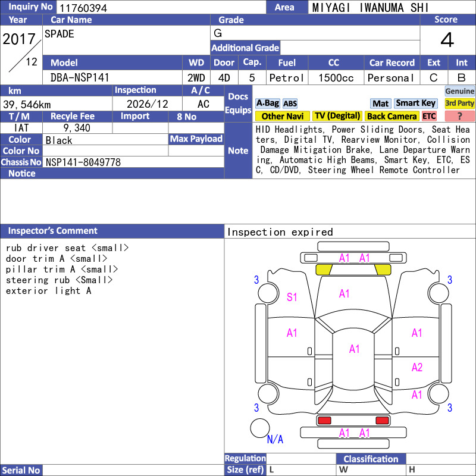The image size is (476, 476).
Task: Click the Mat equipment badge
Action: (380, 104)
